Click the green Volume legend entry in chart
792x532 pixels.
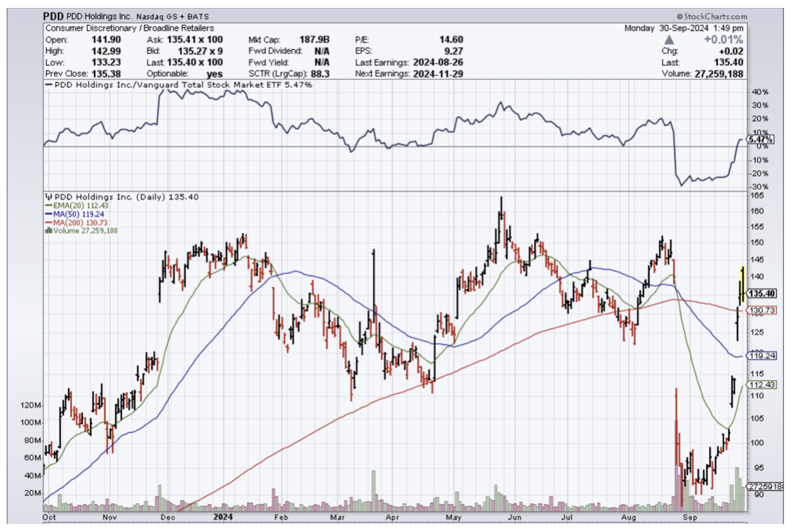[x=85, y=231]
